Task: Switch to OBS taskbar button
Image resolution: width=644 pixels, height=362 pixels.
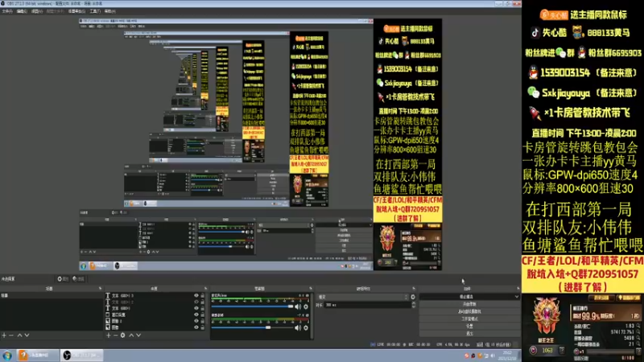Action: [x=82, y=356]
